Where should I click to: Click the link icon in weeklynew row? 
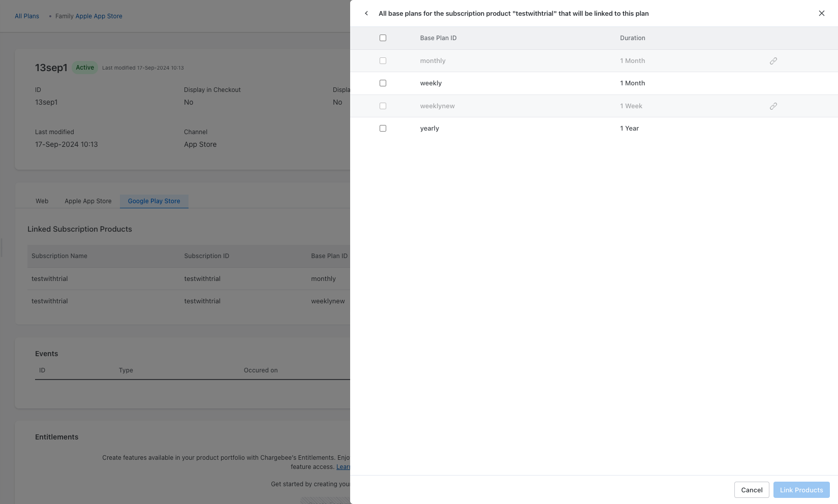point(773,106)
